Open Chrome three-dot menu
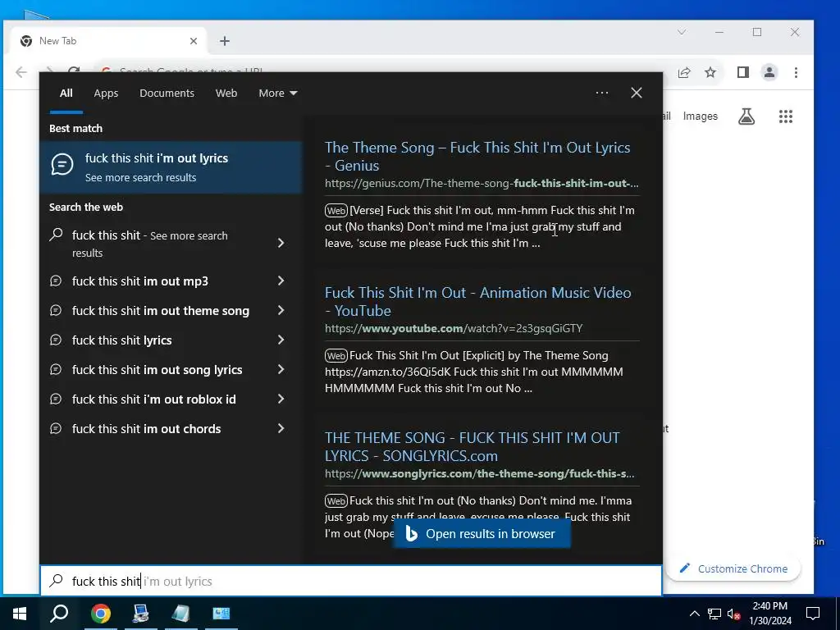The image size is (840, 630). tap(796, 72)
